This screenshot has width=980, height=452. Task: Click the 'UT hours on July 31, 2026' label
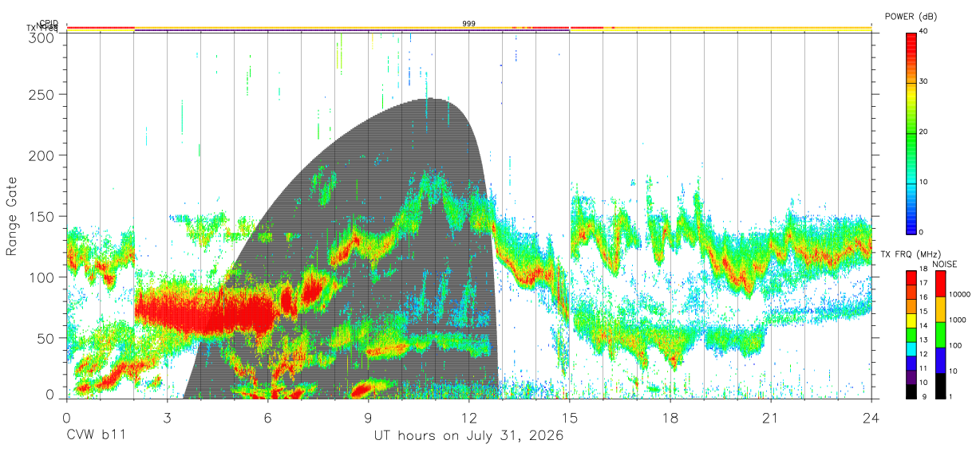click(x=469, y=436)
